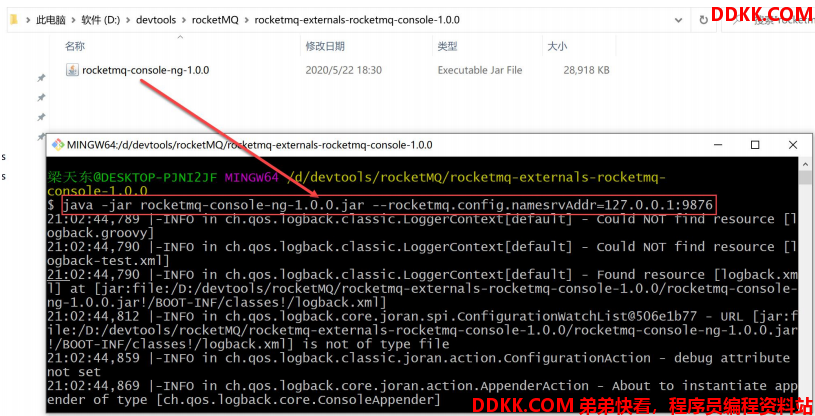Click the MINGW64 terminal title bar text

click(249, 145)
